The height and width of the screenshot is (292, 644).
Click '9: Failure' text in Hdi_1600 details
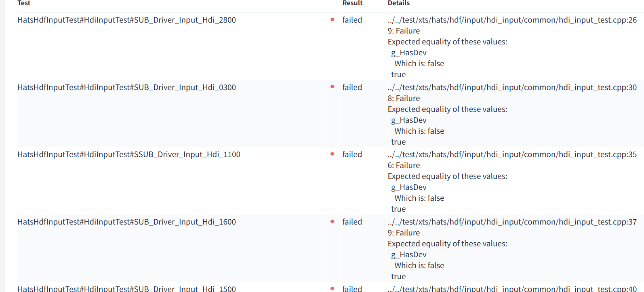tap(404, 233)
